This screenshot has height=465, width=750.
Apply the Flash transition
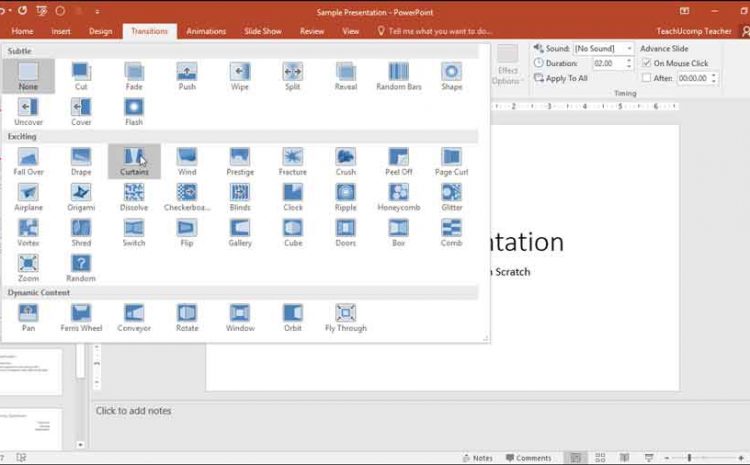134,111
